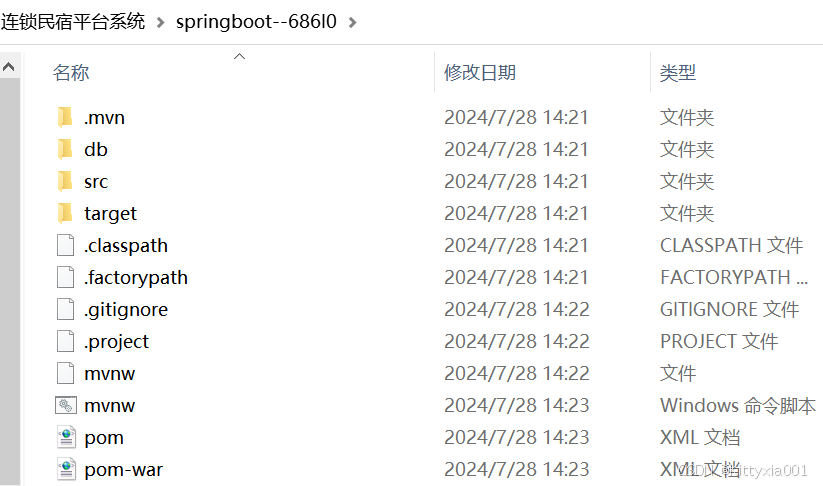Click the .mvn folder icon
The image size is (823, 486).
coord(66,117)
